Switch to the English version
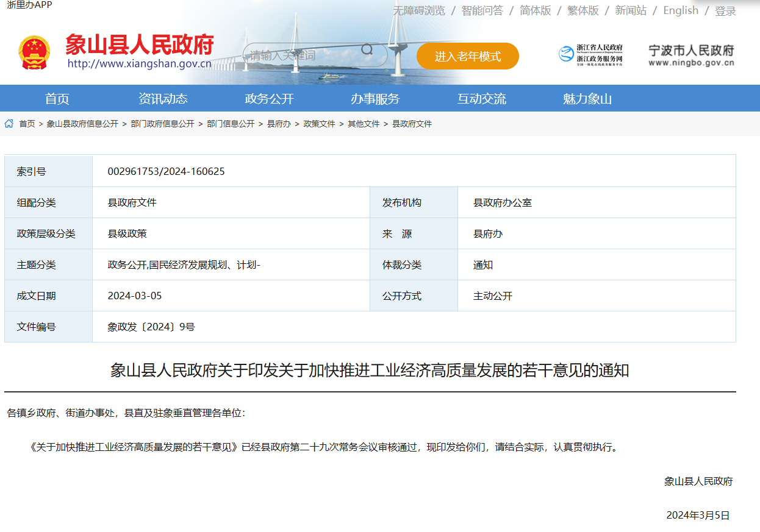 (680, 10)
